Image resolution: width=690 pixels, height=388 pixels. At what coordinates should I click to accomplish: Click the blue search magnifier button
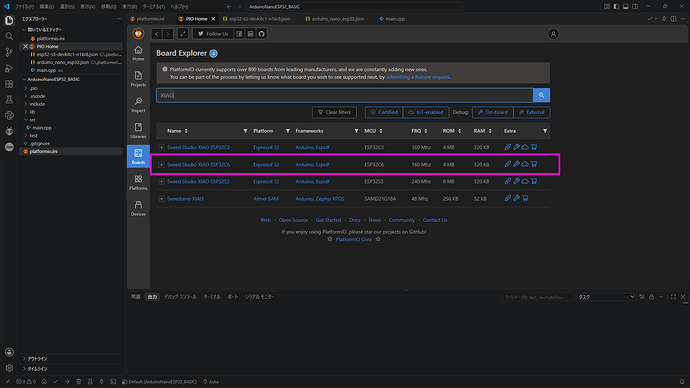[541, 95]
